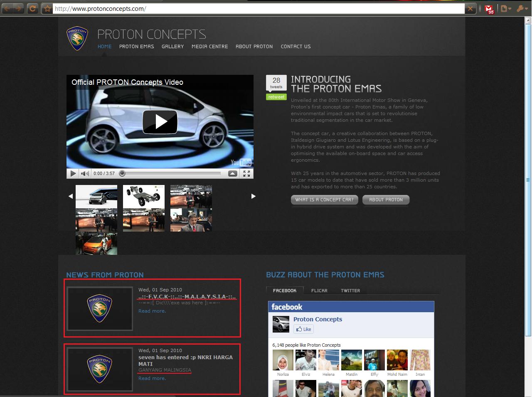Click the YouTube logo on the video
Image resolution: width=532 pixels, height=397 pixels.
pos(241,162)
